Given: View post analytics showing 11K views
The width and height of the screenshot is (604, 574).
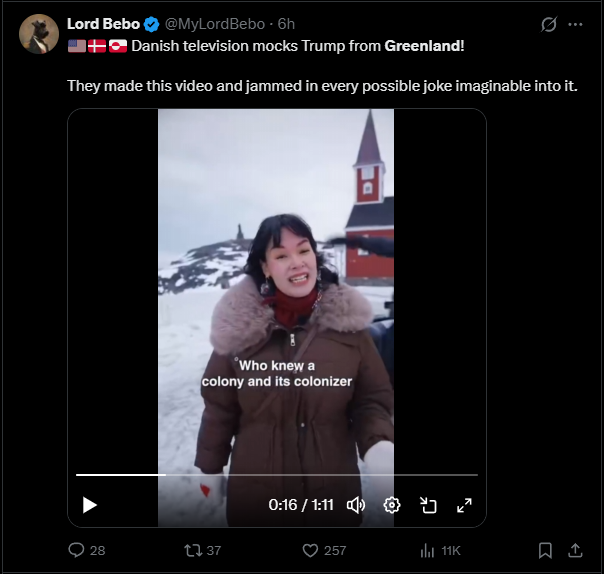Looking at the screenshot, I should click(428, 550).
